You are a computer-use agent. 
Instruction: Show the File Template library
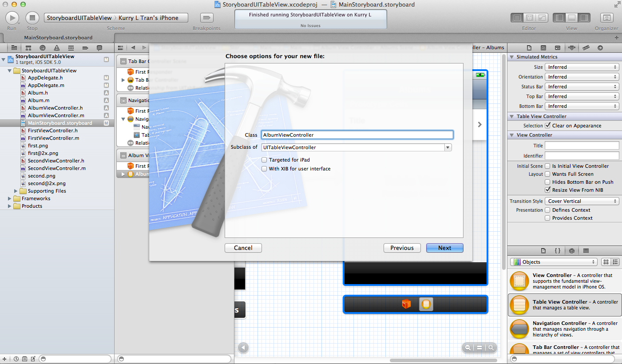[x=543, y=251]
